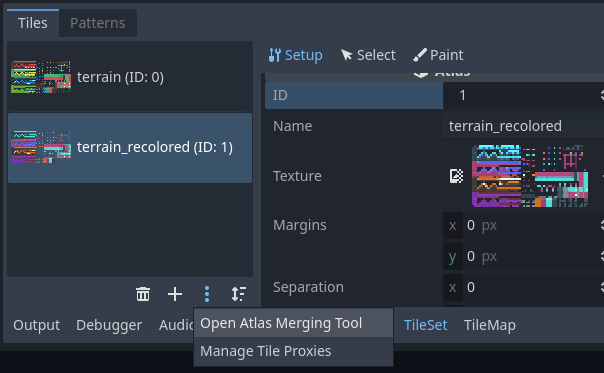Open the Output bottom panel
The width and height of the screenshot is (604, 373).
pos(37,325)
